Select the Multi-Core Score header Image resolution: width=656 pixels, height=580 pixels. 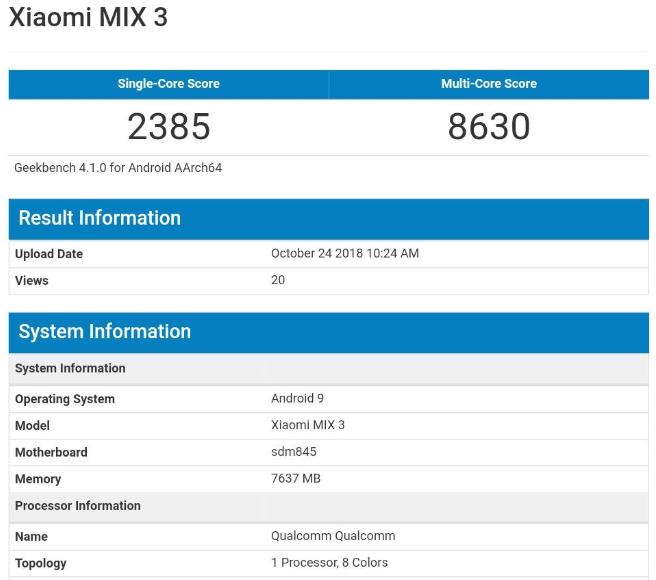(x=489, y=84)
